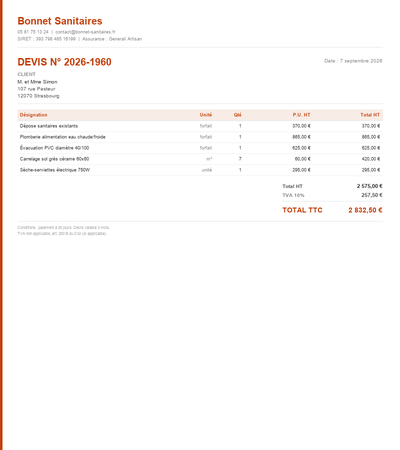Select the Sèche-serviettes électrique 750W row
The image size is (400, 450).
(x=200, y=170)
